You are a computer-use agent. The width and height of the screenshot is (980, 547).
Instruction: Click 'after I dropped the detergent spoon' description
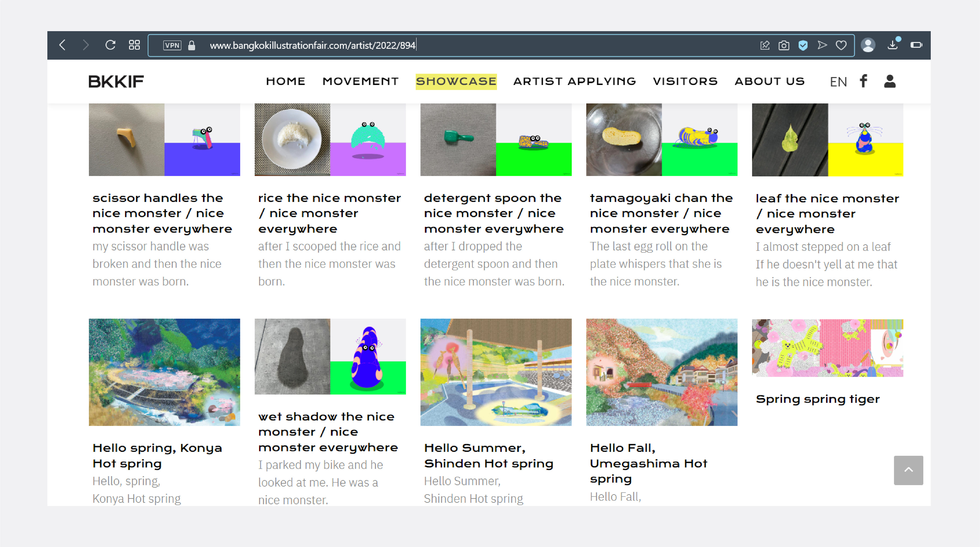pos(494,264)
